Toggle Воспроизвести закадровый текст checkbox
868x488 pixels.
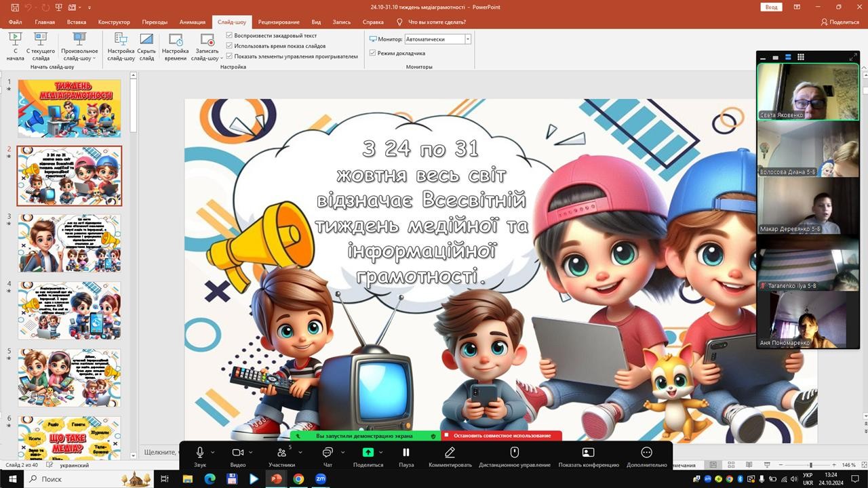[229, 35]
